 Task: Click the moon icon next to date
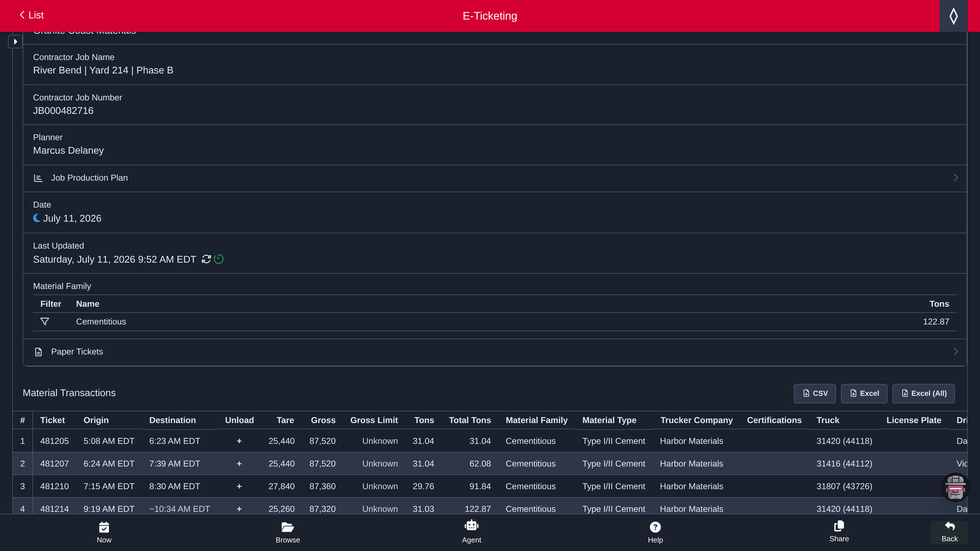click(37, 218)
